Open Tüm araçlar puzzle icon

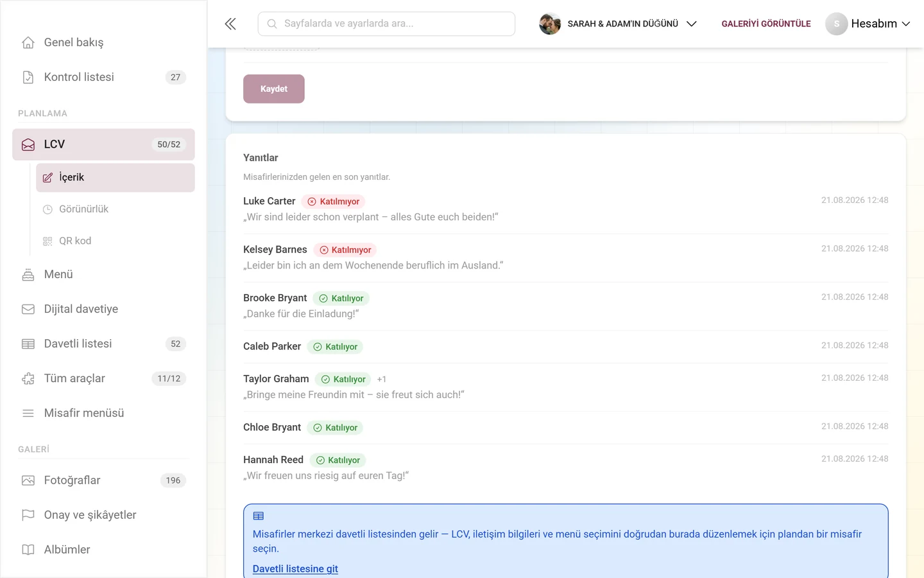(x=28, y=378)
